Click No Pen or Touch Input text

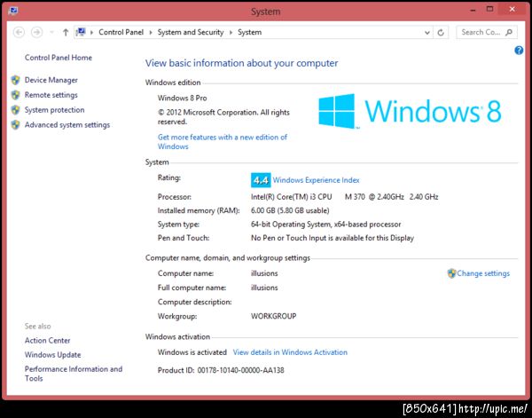pyautogui.click(x=332, y=238)
